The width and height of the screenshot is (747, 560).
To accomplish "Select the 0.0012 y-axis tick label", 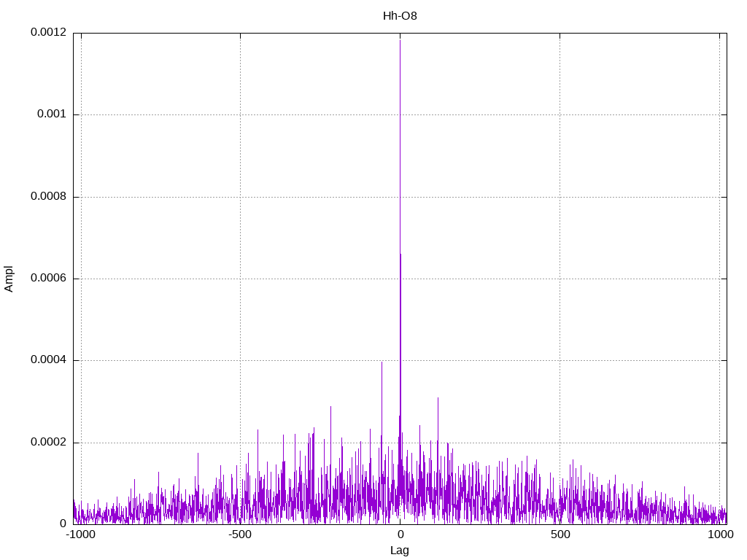I will (48, 33).
